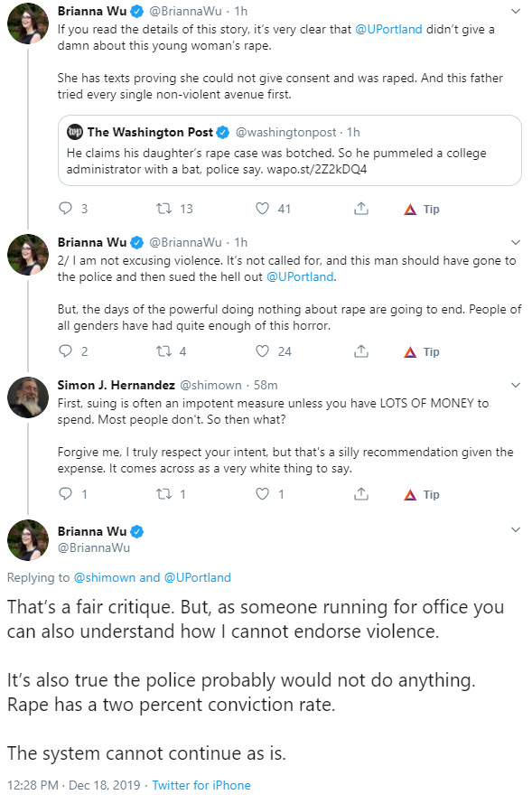This screenshot has height=804, width=532.
Task: Open the @UPortland mention in first tweet
Action: (388, 29)
